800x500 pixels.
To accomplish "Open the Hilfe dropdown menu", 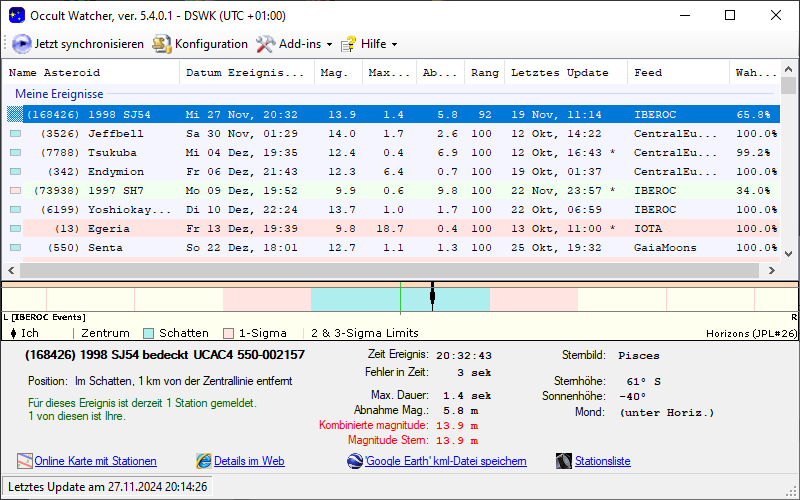I will click(x=369, y=44).
